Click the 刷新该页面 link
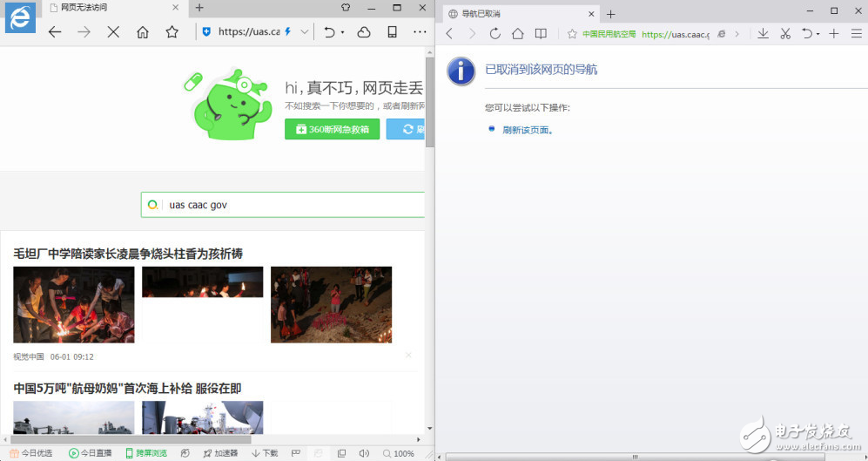Screen dimensions: 868x461 point(528,130)
